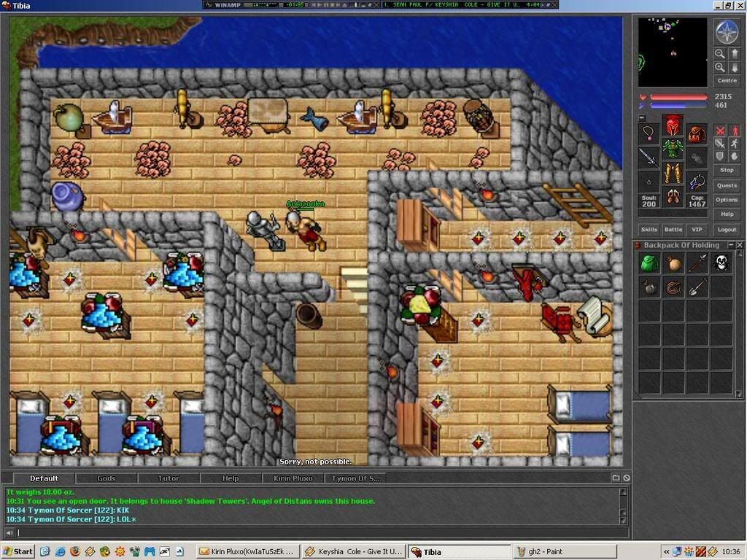Viewport: 747px width, 560px height.
Task: Click the red health bar
Action: 679,97
